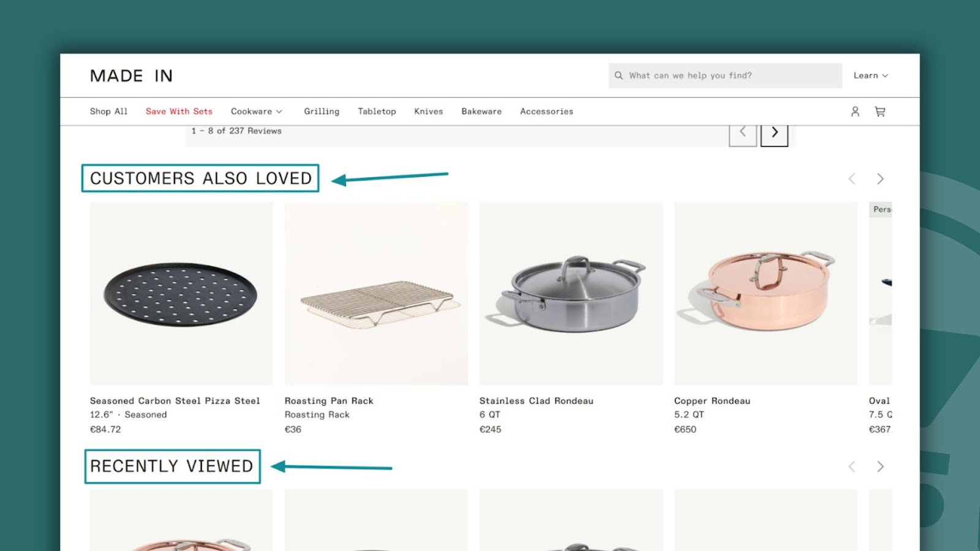Open first Recently Viewed copper product thumbnail
980x551 pixels.
click(x=181, y=520)
